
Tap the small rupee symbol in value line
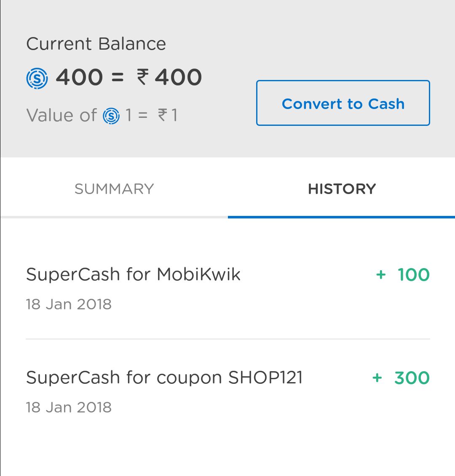pos(162,115)
